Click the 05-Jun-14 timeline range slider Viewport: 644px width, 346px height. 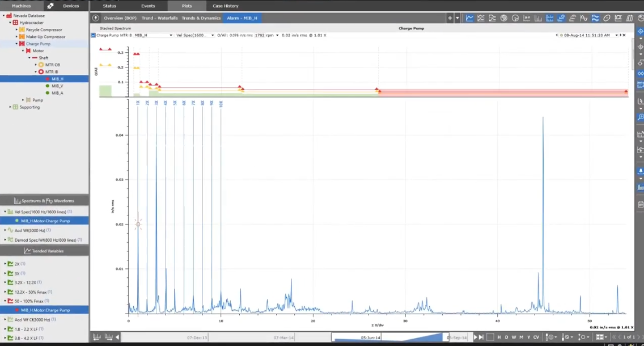click(371, 337)
